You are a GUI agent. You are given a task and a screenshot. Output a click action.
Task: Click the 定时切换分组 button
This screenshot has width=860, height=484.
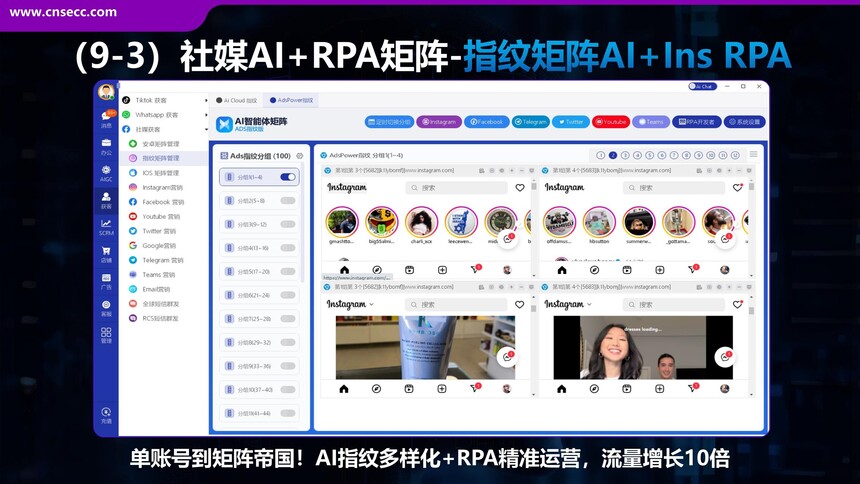pyautogui.click(x=389, y=122)
